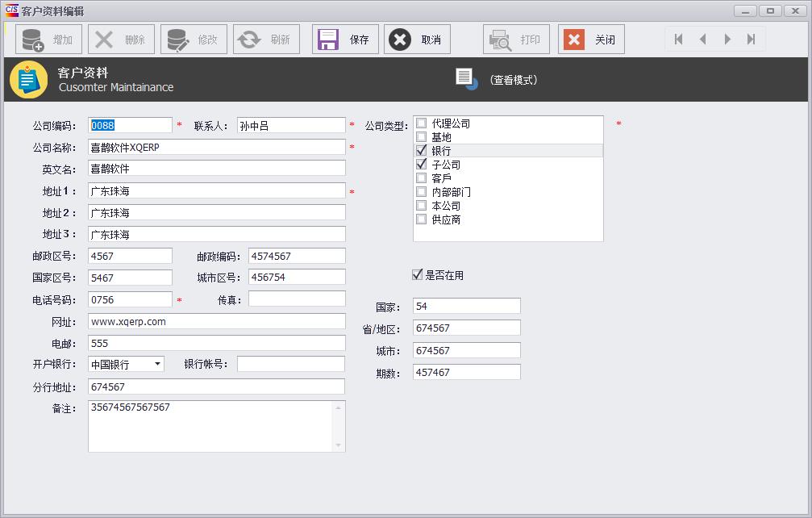Click the 客户资料 header notepad icon

[29, 79]
